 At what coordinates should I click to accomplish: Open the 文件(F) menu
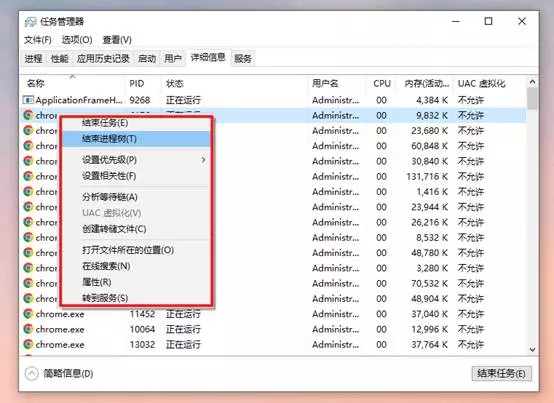[37, 40]
